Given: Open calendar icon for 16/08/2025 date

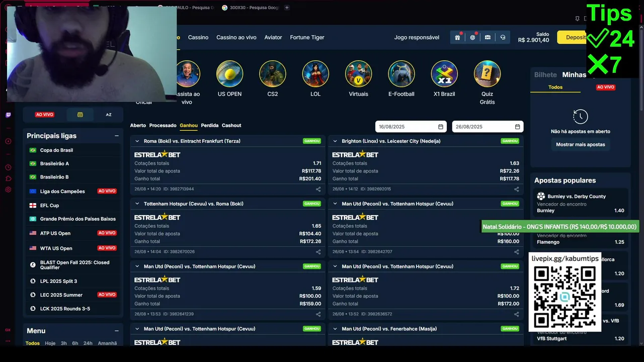Looking at the screenshot, I should 441,127.
